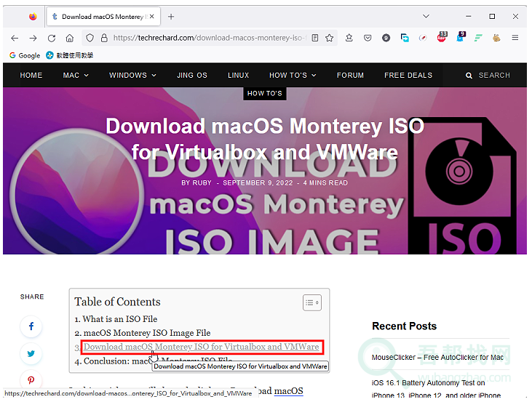Click the translate extension icon in toolbar
The width and height of the screenshot is (532, 402).
(405, 38)
